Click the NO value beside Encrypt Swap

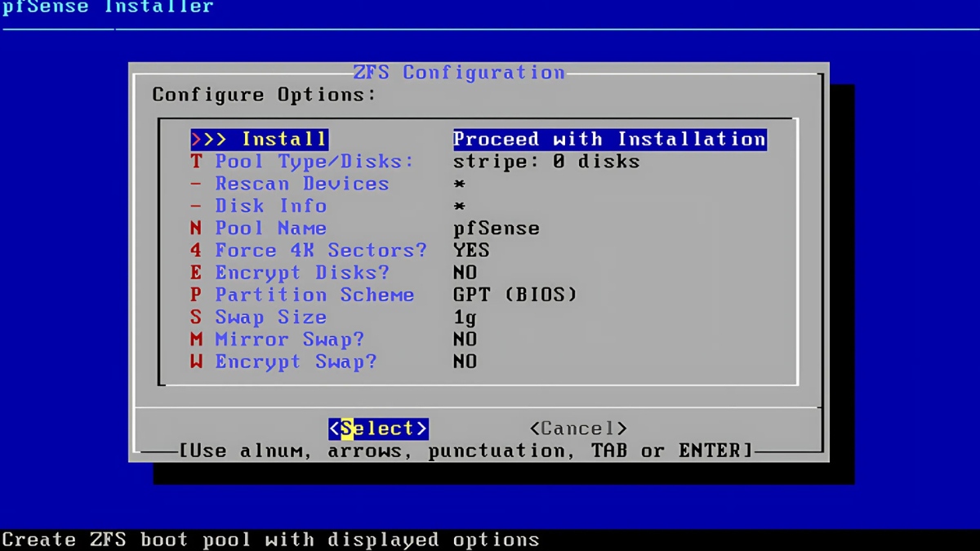[x=465, y=361]
